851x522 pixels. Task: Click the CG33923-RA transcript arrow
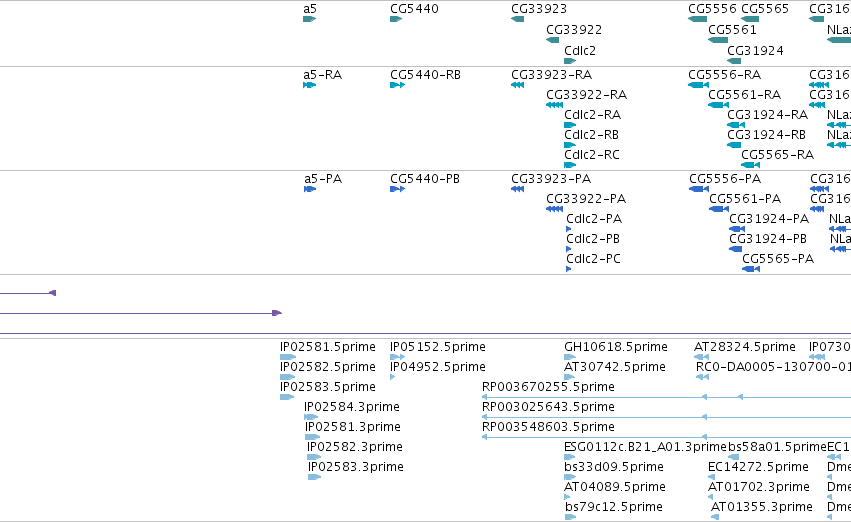pyautogui.click(x=517, y=85)
